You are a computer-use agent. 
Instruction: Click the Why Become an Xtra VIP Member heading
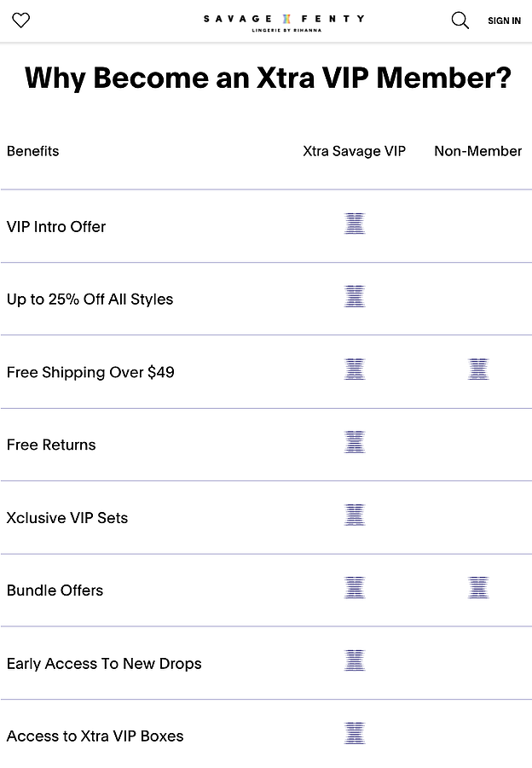(266, 78)
